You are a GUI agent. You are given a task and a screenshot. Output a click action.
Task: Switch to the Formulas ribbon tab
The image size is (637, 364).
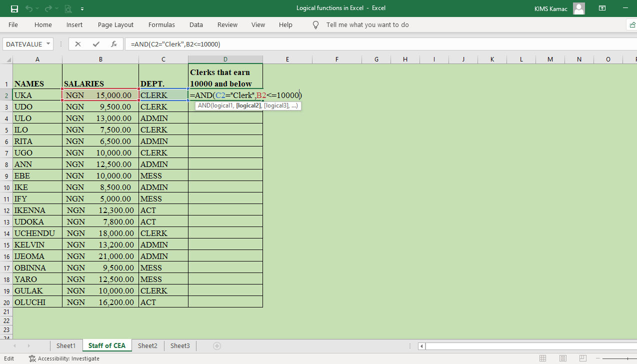tap(161, 24)
